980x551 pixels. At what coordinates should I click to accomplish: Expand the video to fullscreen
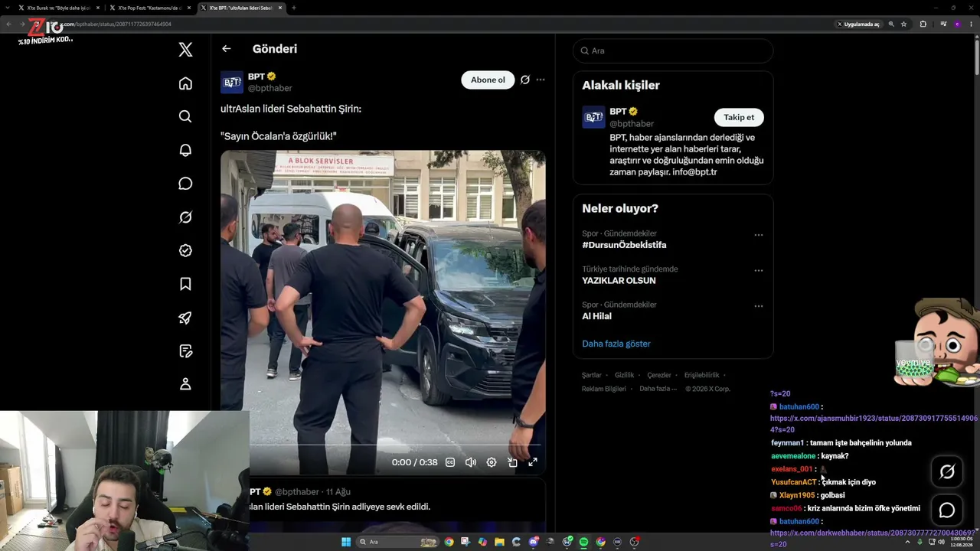click(533, 462)
